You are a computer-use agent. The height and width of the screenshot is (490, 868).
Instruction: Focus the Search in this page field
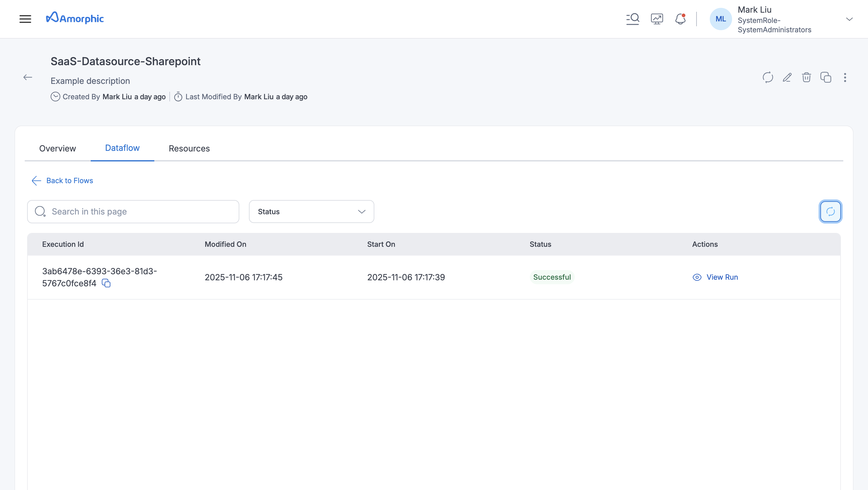tap(133, 212)
